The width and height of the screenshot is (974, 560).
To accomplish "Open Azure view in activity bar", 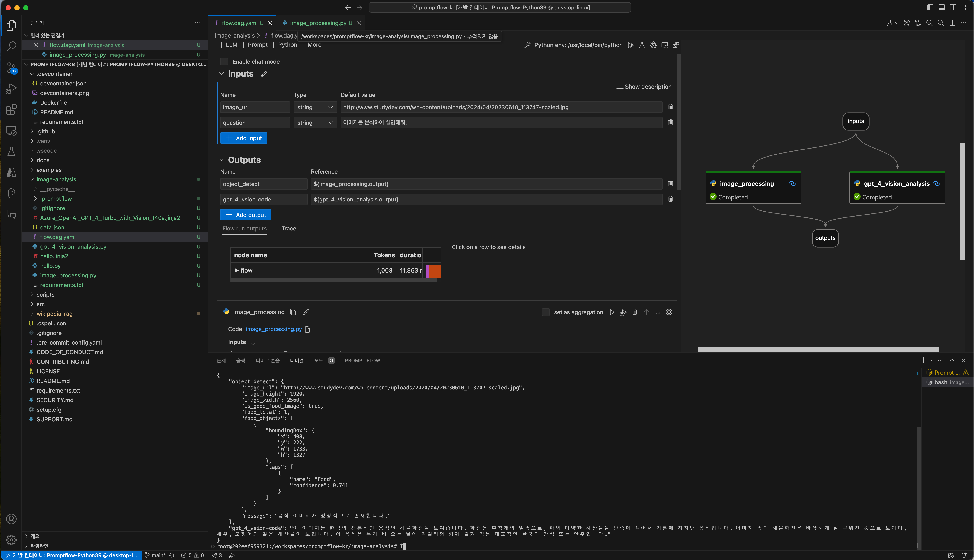I will (x=11, y=172).
